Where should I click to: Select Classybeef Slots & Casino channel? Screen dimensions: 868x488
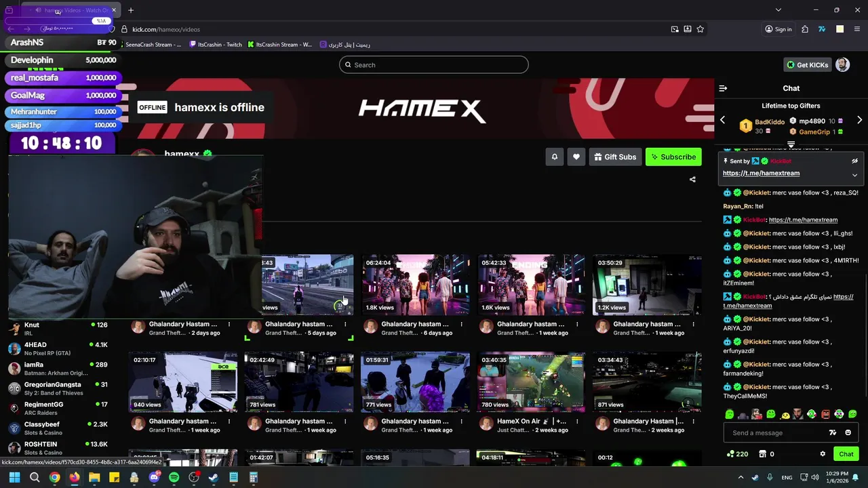58,428
